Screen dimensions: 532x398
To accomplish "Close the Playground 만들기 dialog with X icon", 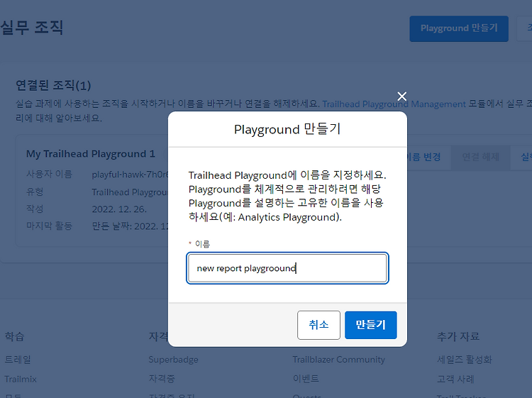I will tap(401, 96).
